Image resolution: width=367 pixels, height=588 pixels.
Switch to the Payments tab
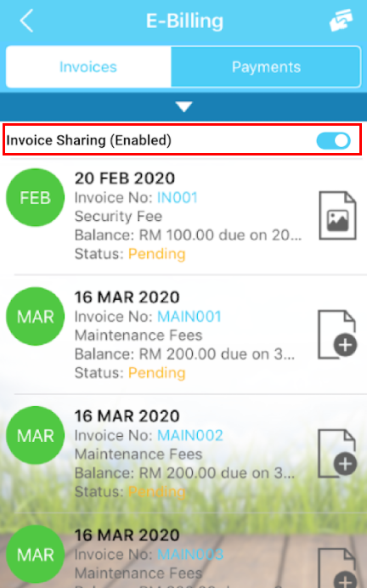click(266, 67)
